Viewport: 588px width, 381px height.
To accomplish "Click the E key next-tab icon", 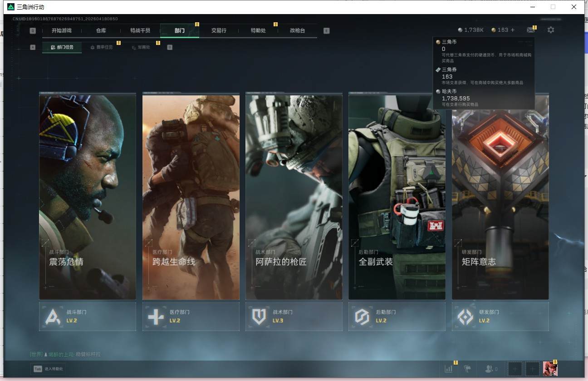I will tap(327, 31).
